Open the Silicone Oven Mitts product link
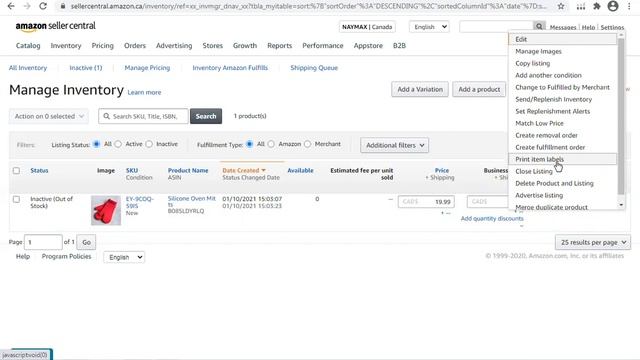 (x=191, y=202)
